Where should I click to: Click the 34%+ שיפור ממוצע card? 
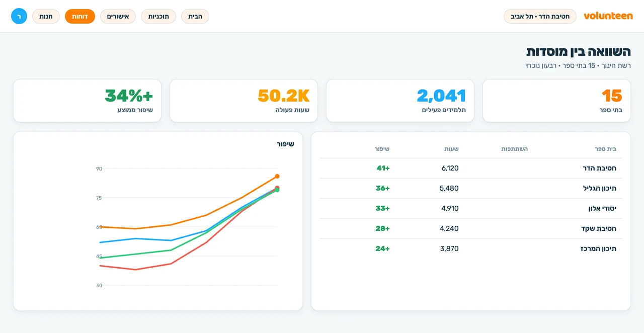[87, 101]
